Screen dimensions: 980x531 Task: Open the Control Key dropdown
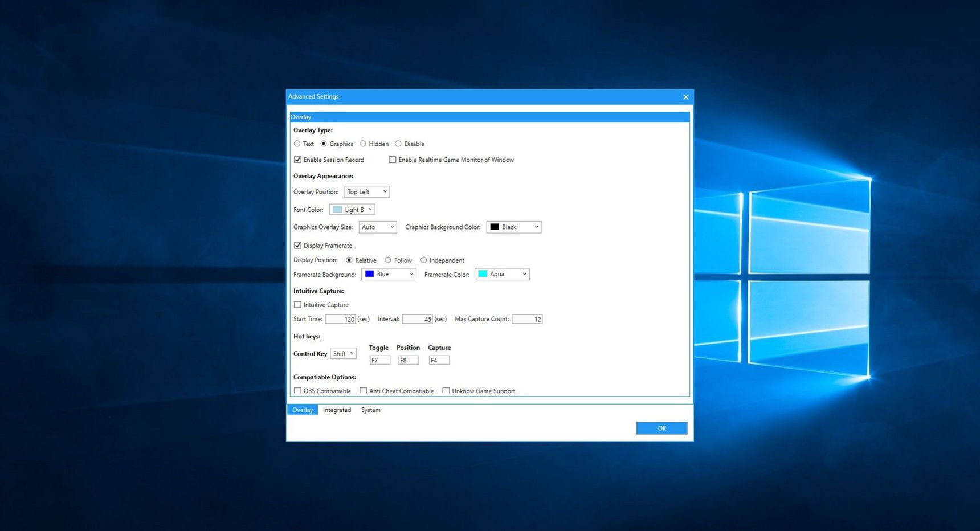click(344, 354)
